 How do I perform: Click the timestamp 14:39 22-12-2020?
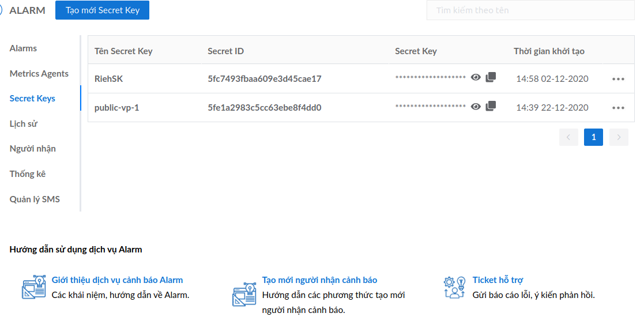coord(552,108)
